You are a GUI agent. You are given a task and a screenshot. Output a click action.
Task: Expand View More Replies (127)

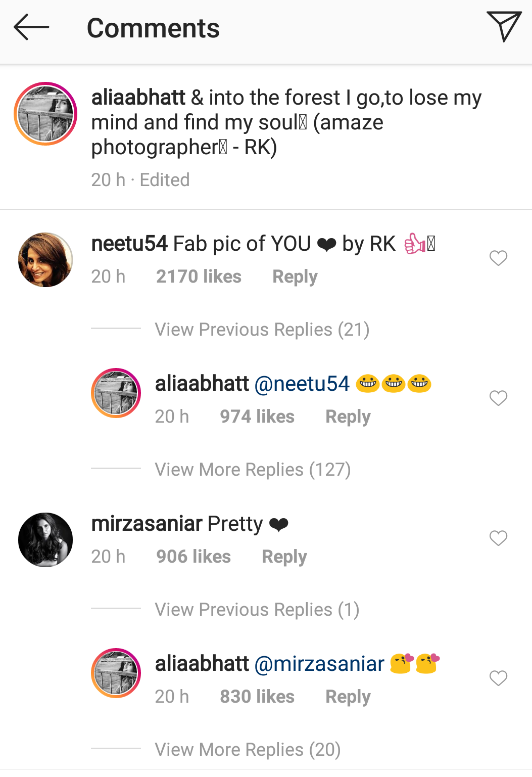click(253, 469)
